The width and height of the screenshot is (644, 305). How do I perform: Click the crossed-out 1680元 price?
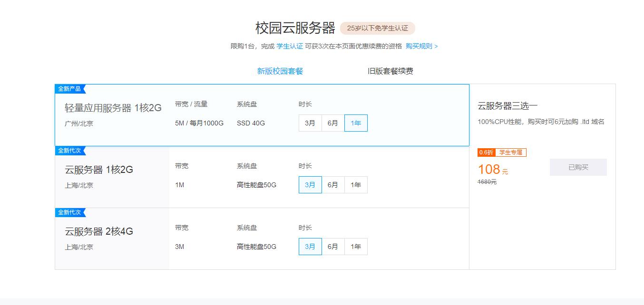[x=487, y=182]
